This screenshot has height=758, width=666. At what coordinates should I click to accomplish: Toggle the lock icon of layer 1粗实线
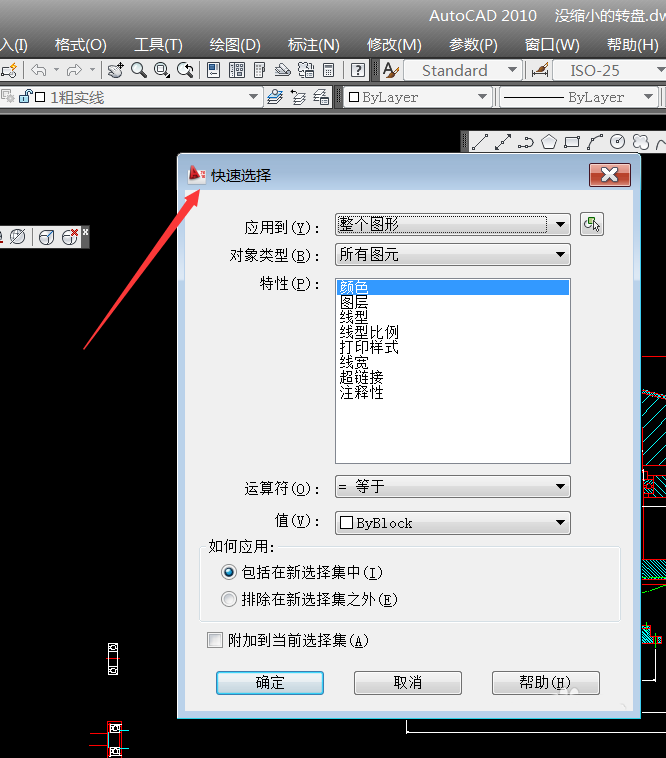[x=25, y=97]
